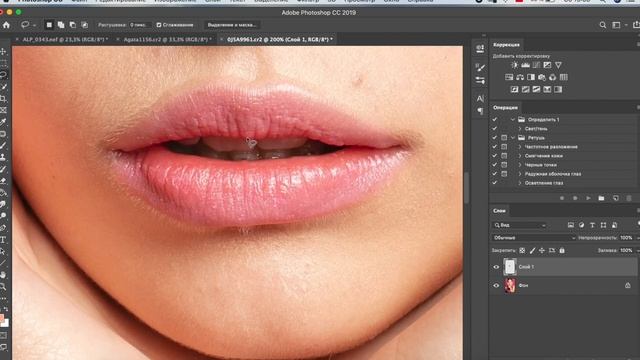This screenshot has width=640, height=360.
Task: Hide the Слой 1 layer
Action: (x=496, y=267)
